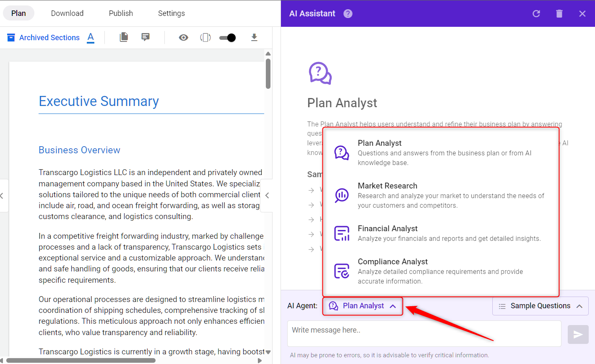Collapse the AI panel with left chevron

pyautogui.click(x=267, y=195)
